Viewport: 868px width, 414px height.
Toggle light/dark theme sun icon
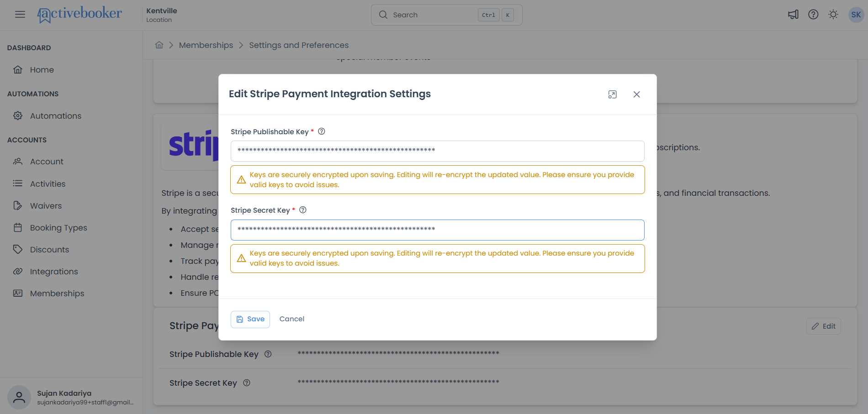pyautogui.click(x=833, y=15)
